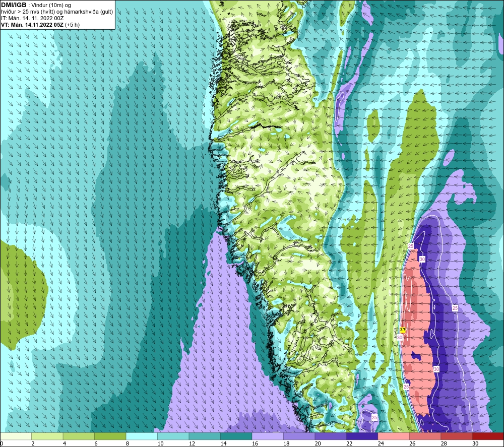Pick the lavender 16–18 legend swatch
This screenshot has height=447, width=504.
tap(268, 436)
